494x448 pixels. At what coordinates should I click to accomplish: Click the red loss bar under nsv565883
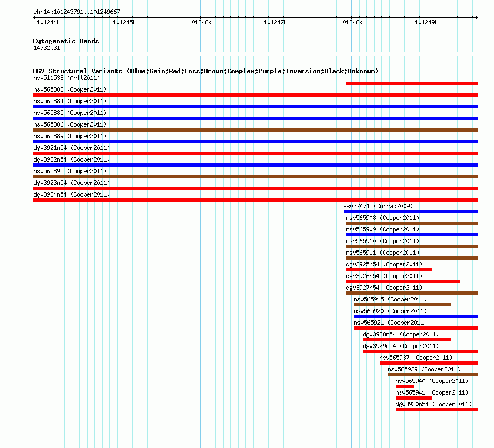pyautogui.click(x=255, y=95)
